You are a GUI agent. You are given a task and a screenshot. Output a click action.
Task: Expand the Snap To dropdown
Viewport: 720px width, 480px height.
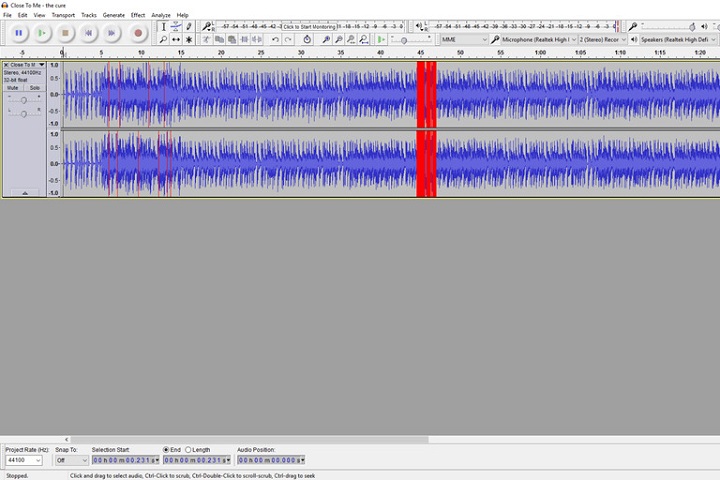[x=71, y=460]
